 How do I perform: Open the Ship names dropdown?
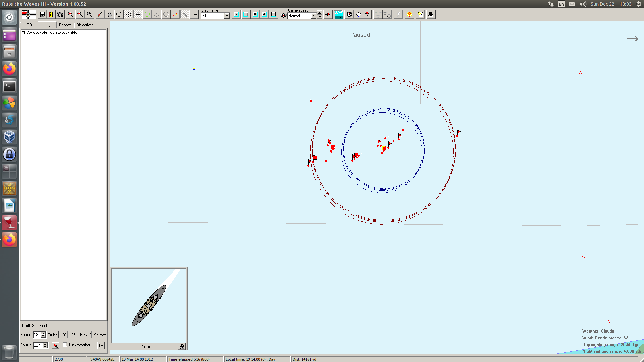[x=227, y=16]
